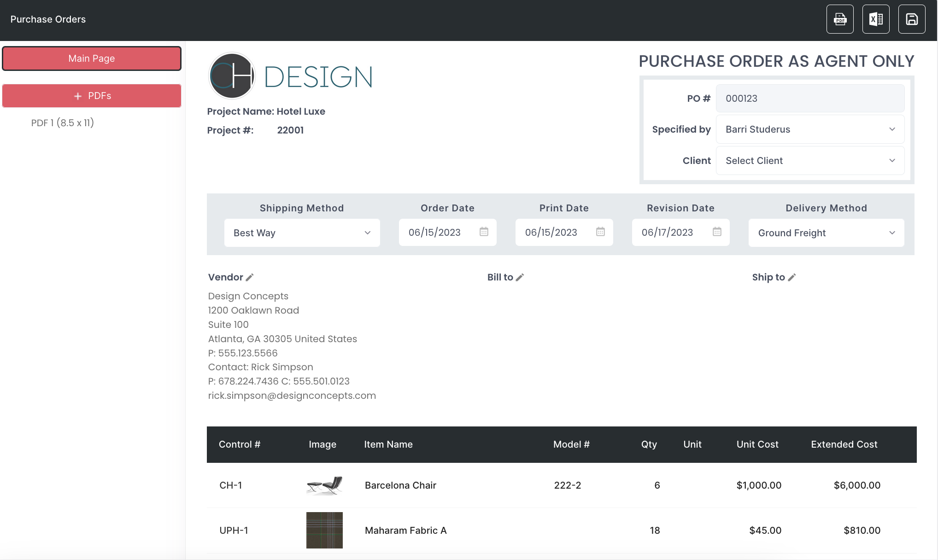Click the $45.00 unit cost
The image size is (938, 560).
765,531
